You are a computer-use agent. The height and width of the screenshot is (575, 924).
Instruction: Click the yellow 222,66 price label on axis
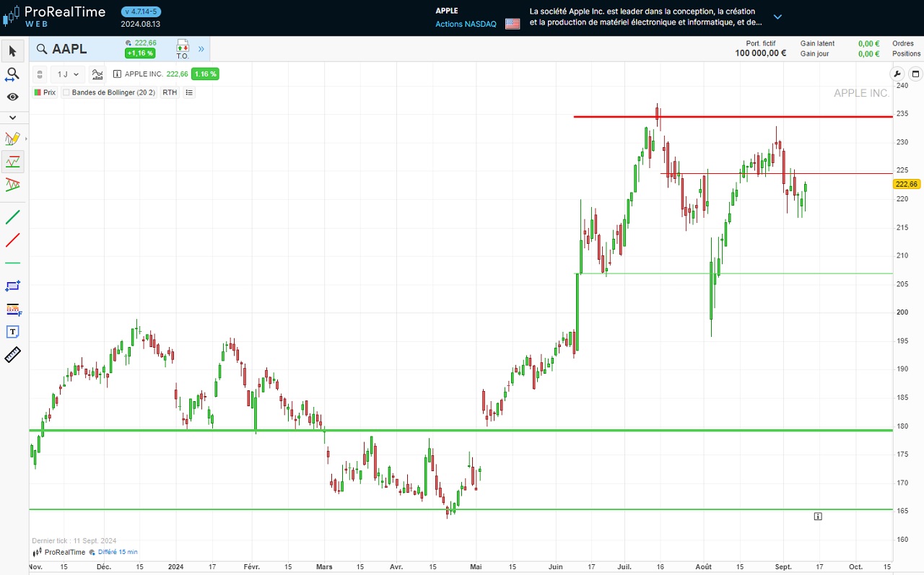(907, 184)
